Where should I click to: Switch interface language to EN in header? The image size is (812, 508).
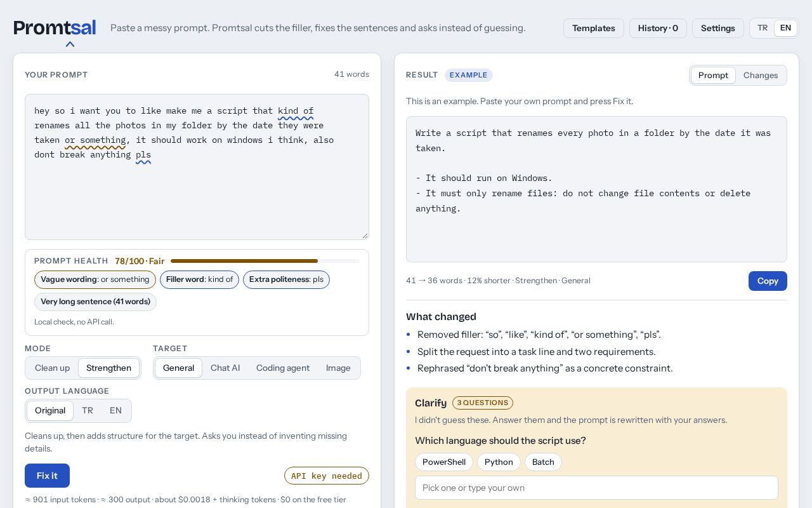click(x=785, y=28)
